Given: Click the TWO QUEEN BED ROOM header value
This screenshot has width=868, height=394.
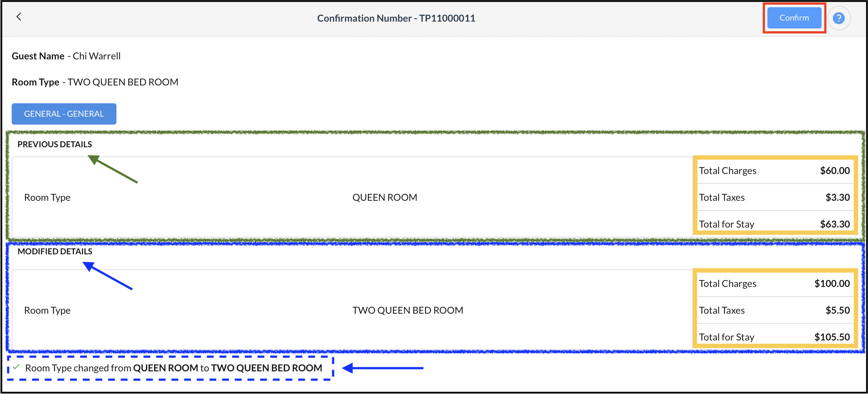Looking at the screenshot, I should click(x=123, y=82).
